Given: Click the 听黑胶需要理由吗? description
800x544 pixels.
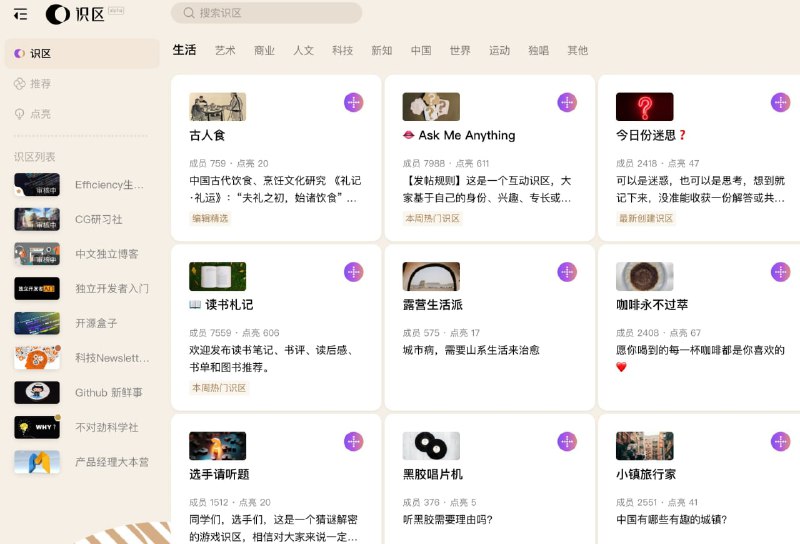Looking at the screenshot, I should coord(447,520).
